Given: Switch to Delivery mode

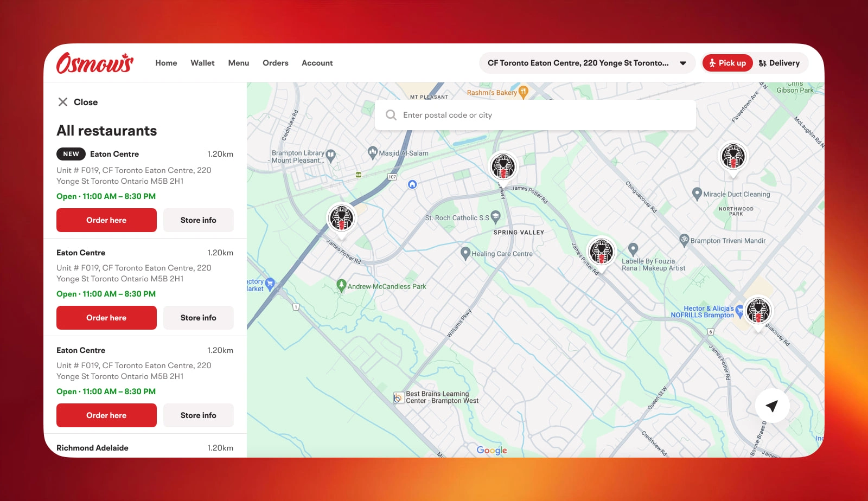Looking at the screenshot, I should [779, 63].
